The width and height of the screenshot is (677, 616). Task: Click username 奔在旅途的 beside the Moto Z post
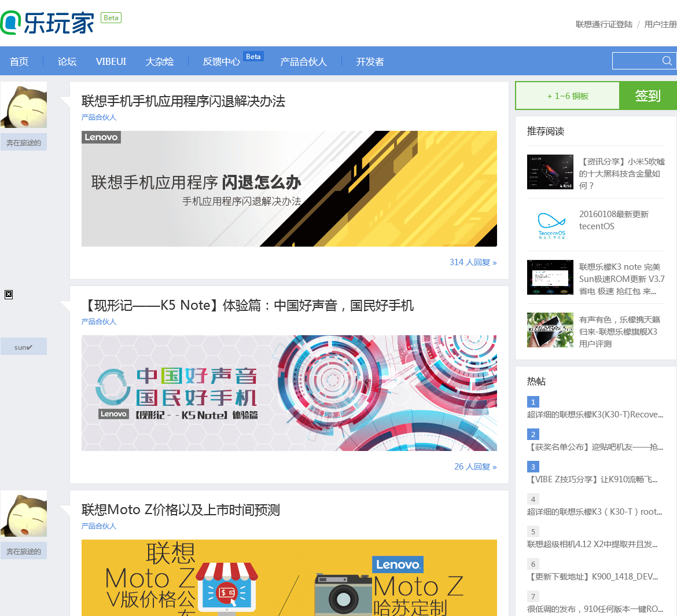[x=24, y=551]
